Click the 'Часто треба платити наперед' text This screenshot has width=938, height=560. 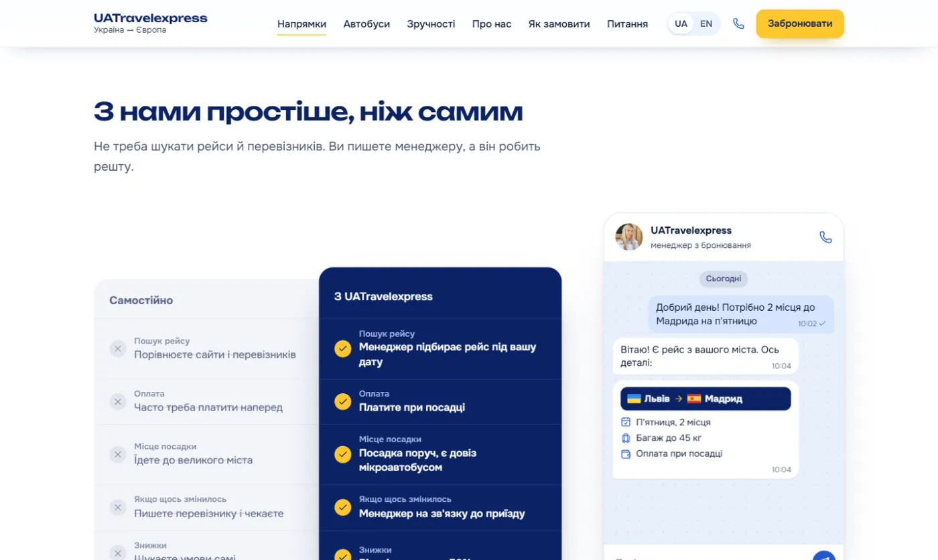tap(208, 407)
